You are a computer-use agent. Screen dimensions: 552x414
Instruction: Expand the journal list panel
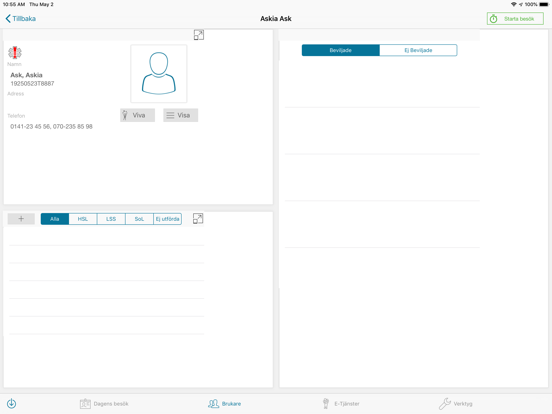tap(198, 219)
